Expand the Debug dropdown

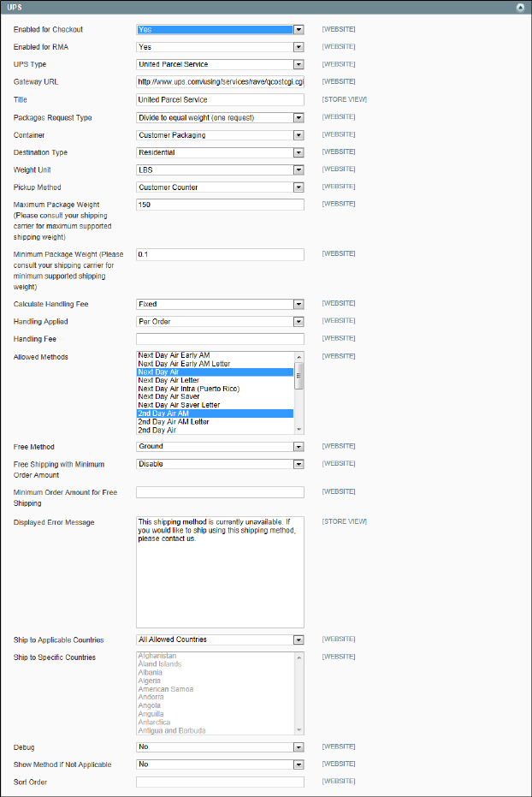[x=221, y=747]
